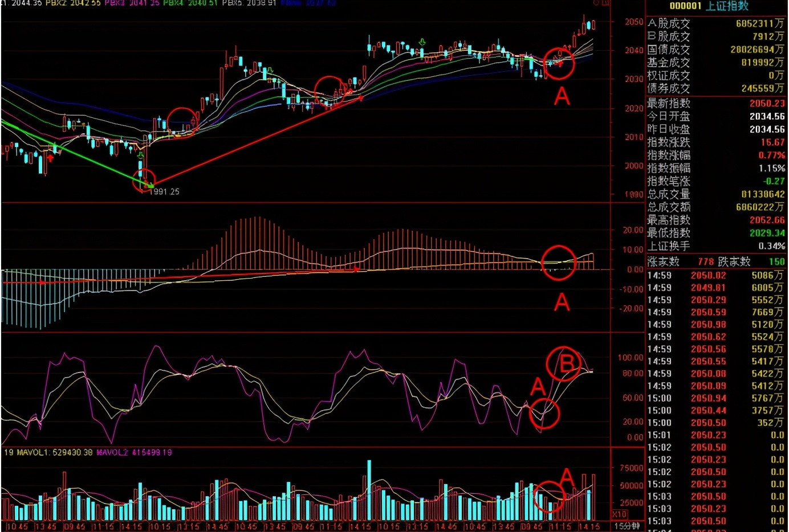Click the X10 scale indicator on volume axis
This screenshot has height=532, width=789.
tap(620, 515)
